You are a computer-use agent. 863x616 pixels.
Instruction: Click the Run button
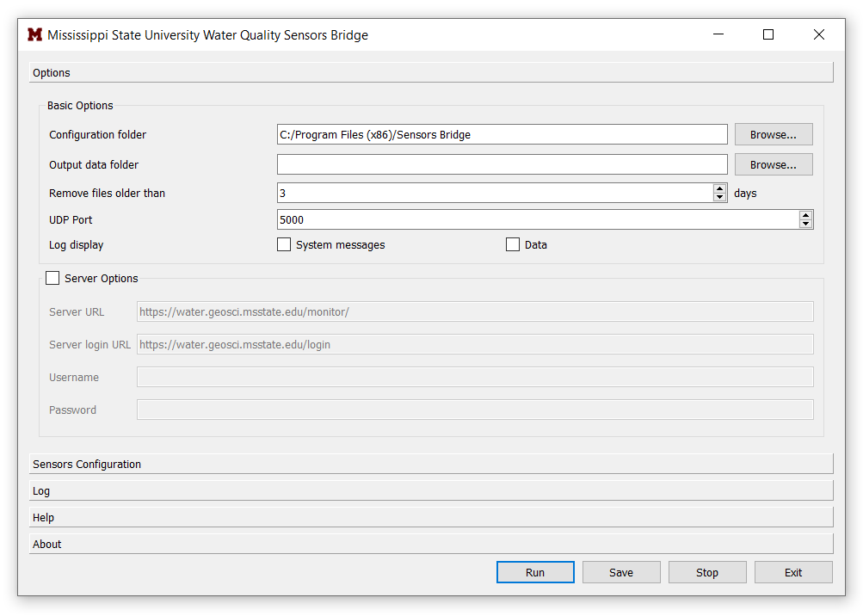click(535, 572)
